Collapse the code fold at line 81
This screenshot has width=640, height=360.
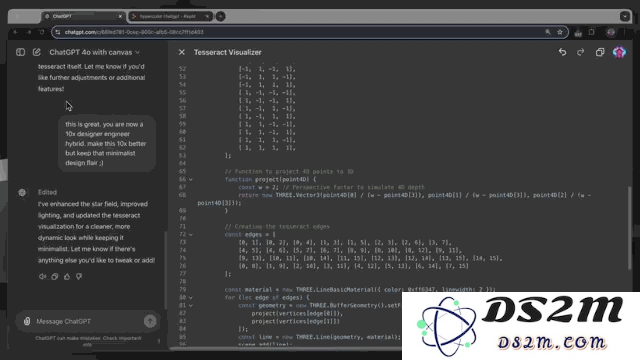191,305
